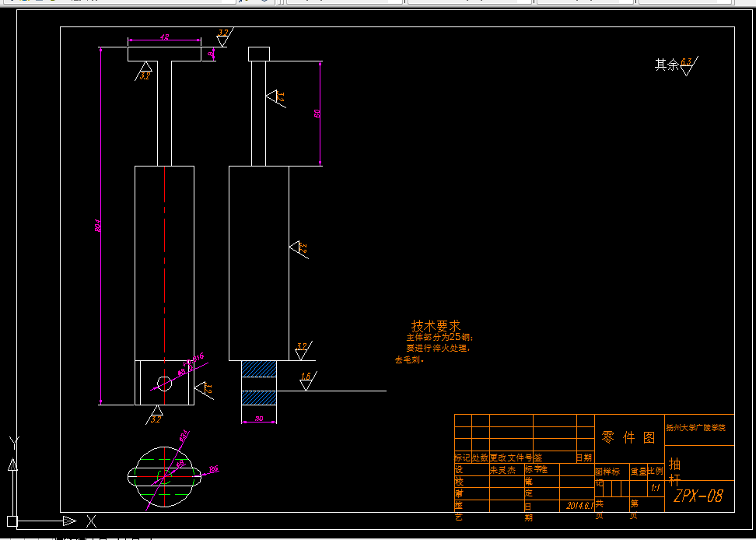This screenshot has width=756, height=540.
Task: Click the 扬州大学广陵学院 text
Action: pos(695,428)
